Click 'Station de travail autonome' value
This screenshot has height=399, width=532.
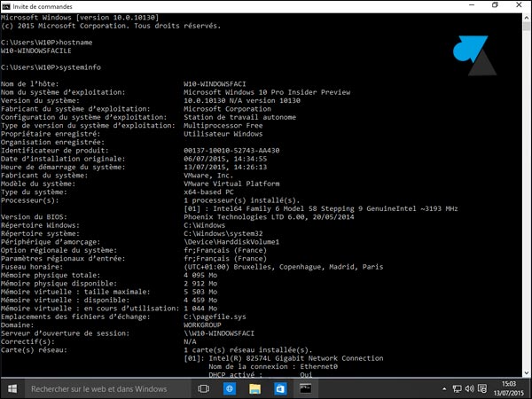point(239,117)
